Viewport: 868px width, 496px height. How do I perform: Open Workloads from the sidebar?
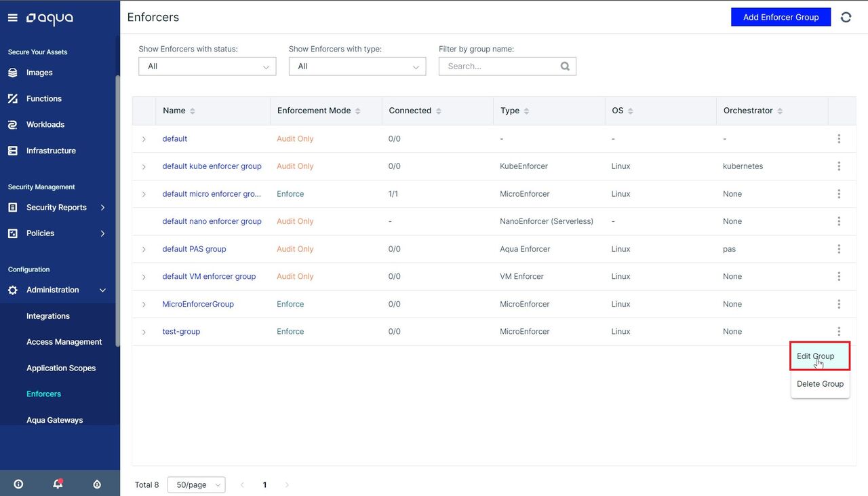(x=45, y=125)
